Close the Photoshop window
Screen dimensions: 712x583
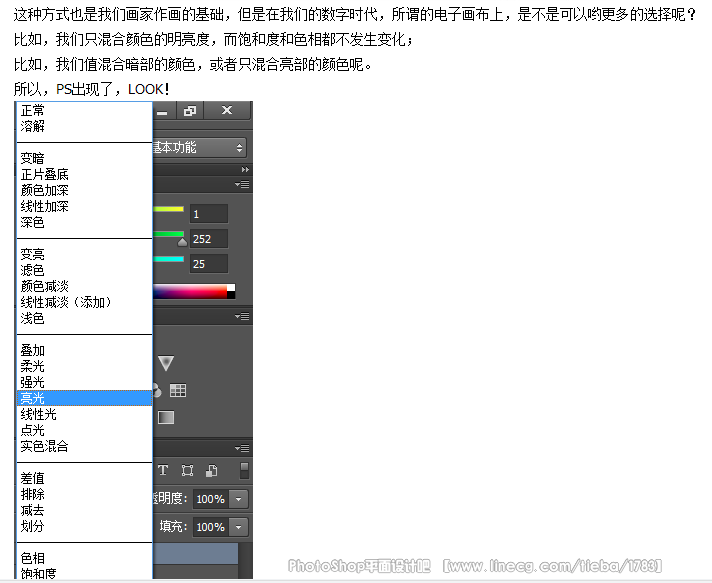(x=227, y=110)
